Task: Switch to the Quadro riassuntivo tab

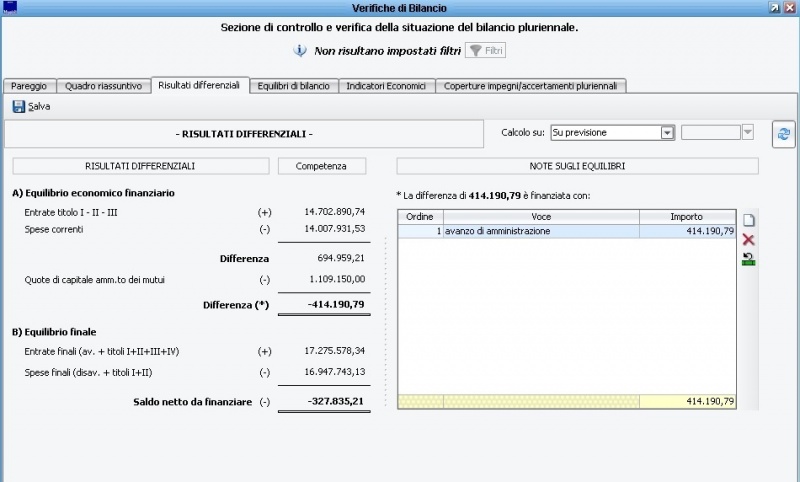Action: tap(104, 86)
